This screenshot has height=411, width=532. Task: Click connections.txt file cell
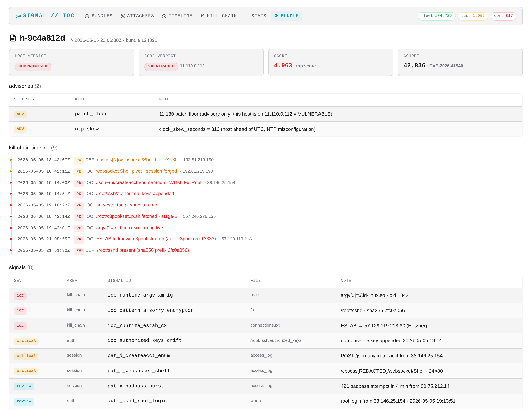pyautogui.click(x=265, y=325)
